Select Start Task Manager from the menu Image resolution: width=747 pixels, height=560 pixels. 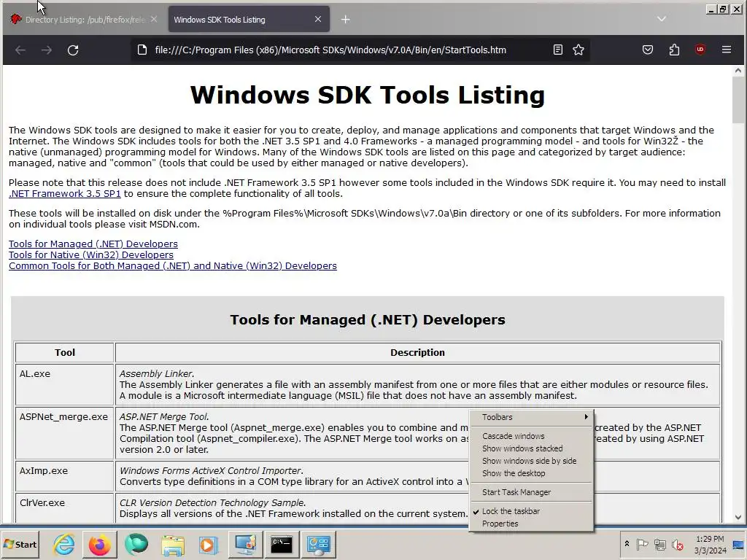click(x=531, y=492)
